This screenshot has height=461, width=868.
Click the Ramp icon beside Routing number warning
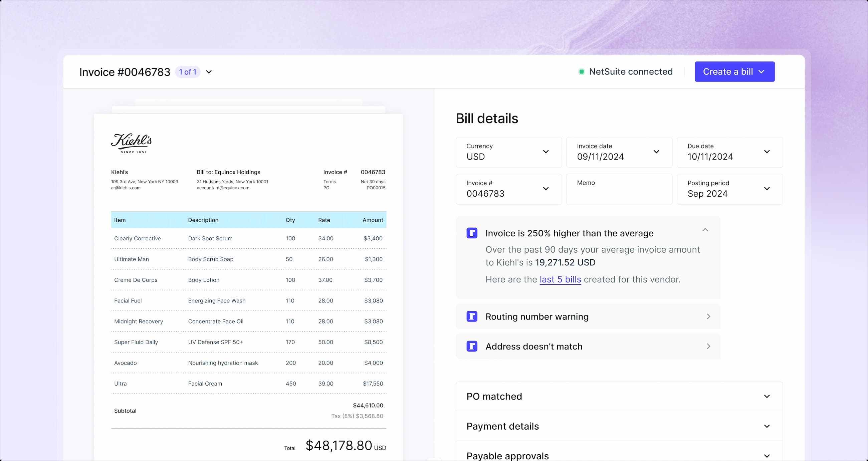coord(472,316)
